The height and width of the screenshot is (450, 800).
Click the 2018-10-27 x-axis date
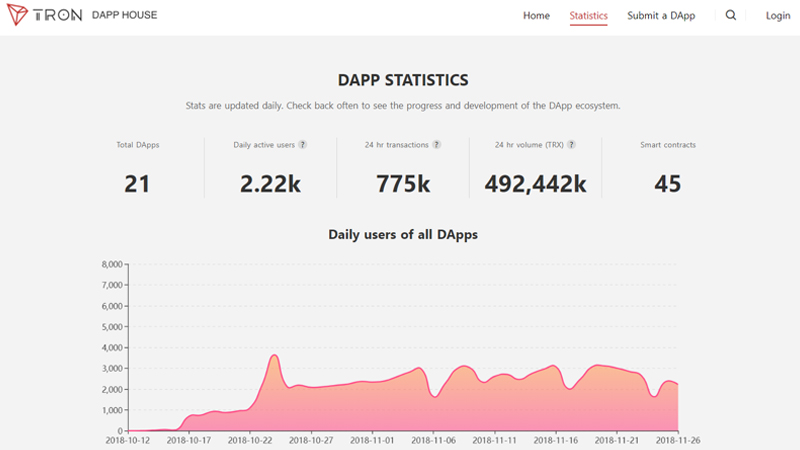(x=311, y=440)
